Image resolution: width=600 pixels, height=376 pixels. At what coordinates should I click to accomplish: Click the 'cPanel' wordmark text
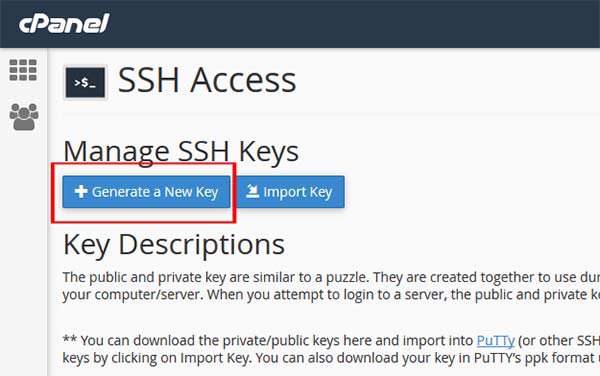64,23
